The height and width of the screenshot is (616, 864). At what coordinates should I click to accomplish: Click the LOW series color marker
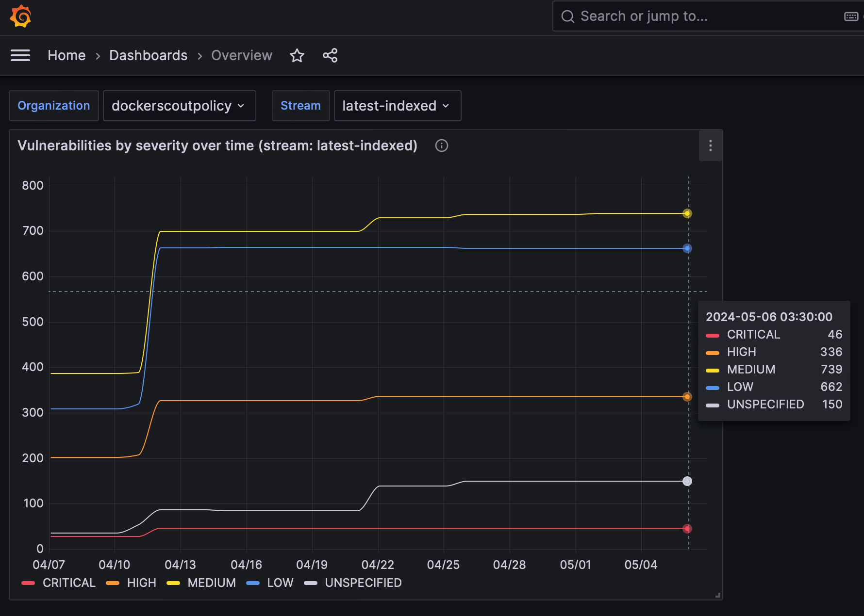click(x=253, y=583)
